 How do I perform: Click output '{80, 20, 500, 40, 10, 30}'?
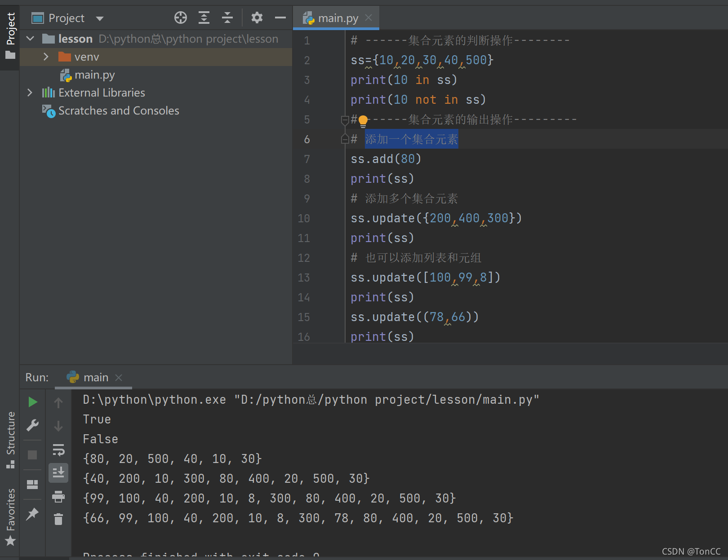click(x=173, y=459)
